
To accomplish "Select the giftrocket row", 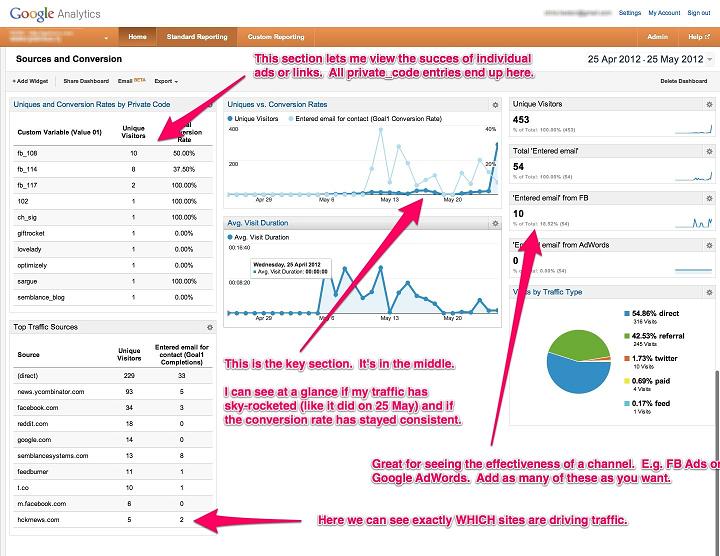I will [x=113, y=233].
